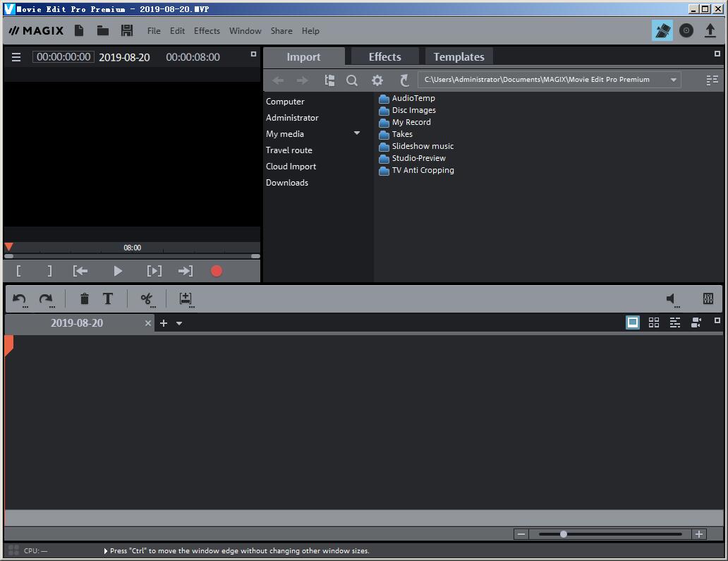This screenshot has height=561, width=728.
Task: Click the up-one-level arrow in the media browser
Action: (x=404, y=80)
